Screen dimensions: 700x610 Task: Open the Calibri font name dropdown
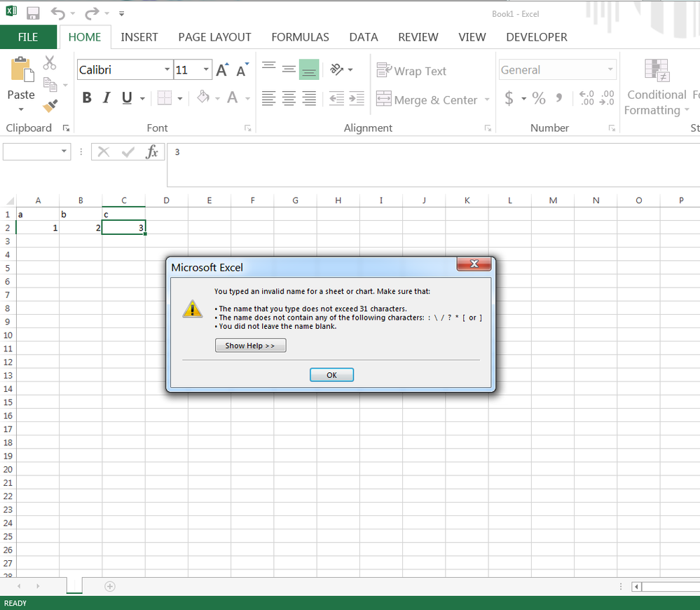167,70
